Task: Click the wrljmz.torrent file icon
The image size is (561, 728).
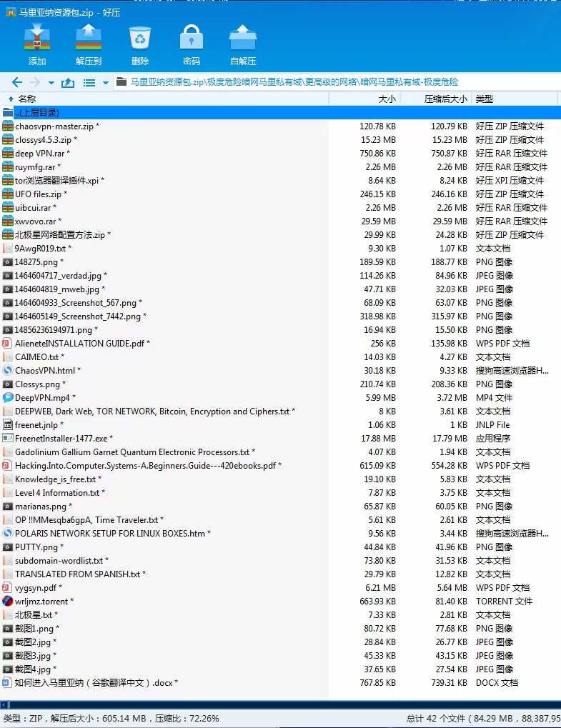Action: pyautogui.click(x=7, y=601)
